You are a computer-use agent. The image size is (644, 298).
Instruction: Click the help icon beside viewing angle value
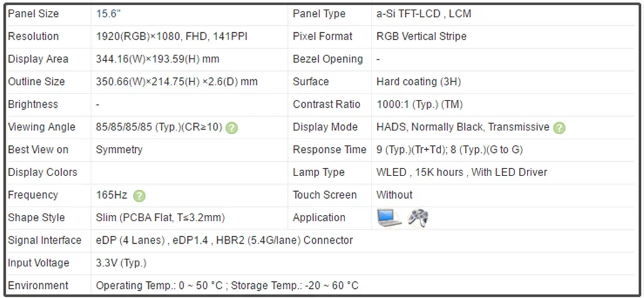[x=232, y=128]
